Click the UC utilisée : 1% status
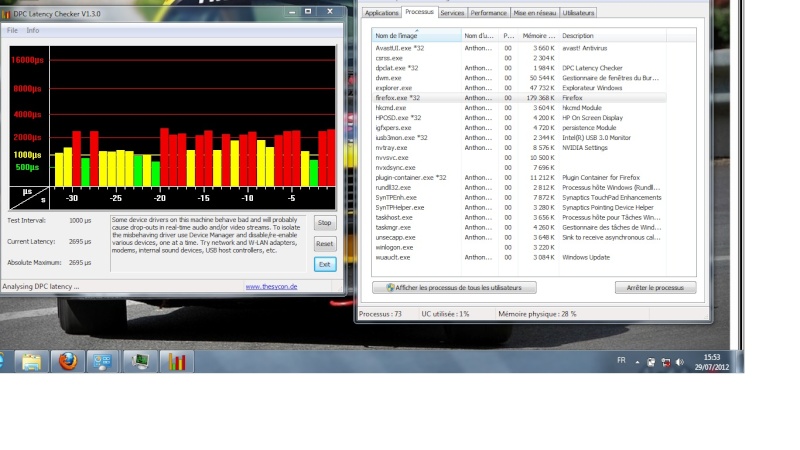This screenshot has height=450, width=800. tap(445, 314)
